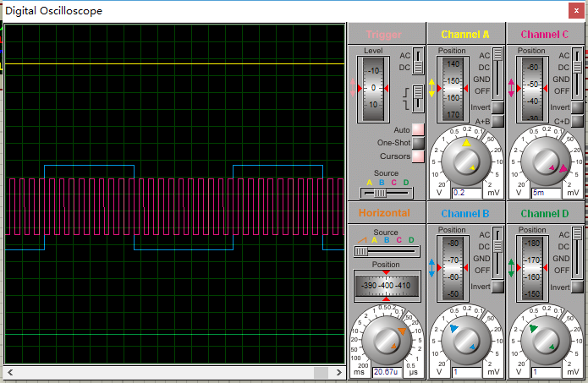This screenshot has height=383, width=588.
Task: Click the Horizontal Source selector slider
Action: (387, 251)
